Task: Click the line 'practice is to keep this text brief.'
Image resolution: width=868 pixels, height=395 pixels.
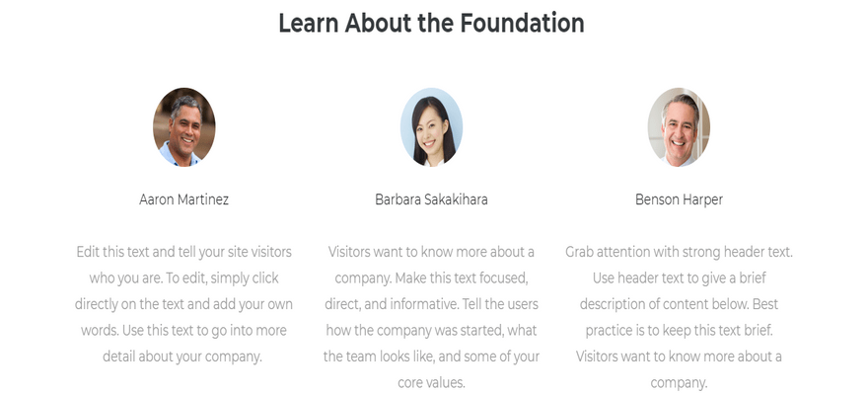Action: pyautogui.click(x=680, y=330)
